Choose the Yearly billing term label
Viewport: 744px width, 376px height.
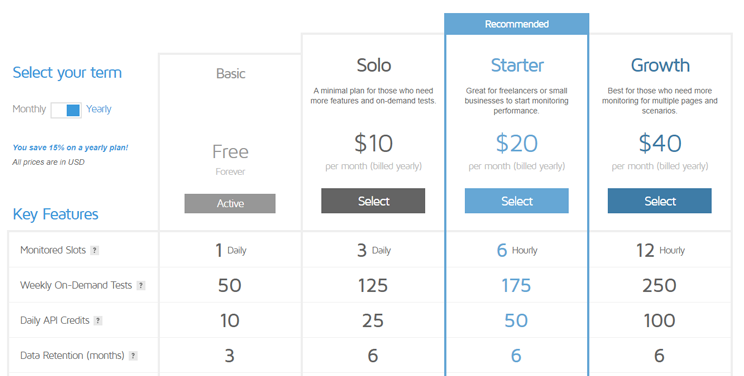(99, 109)
